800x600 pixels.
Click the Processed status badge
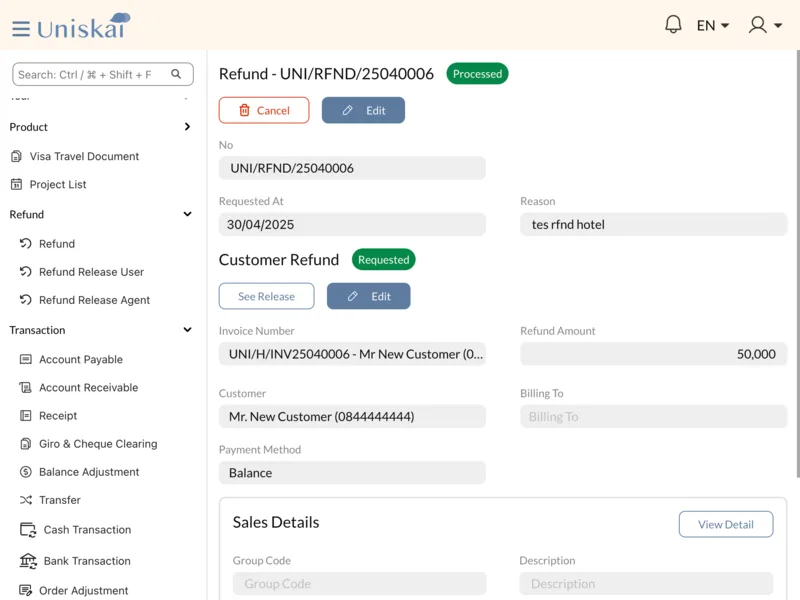pyautogui.click(x=477, y=73)
